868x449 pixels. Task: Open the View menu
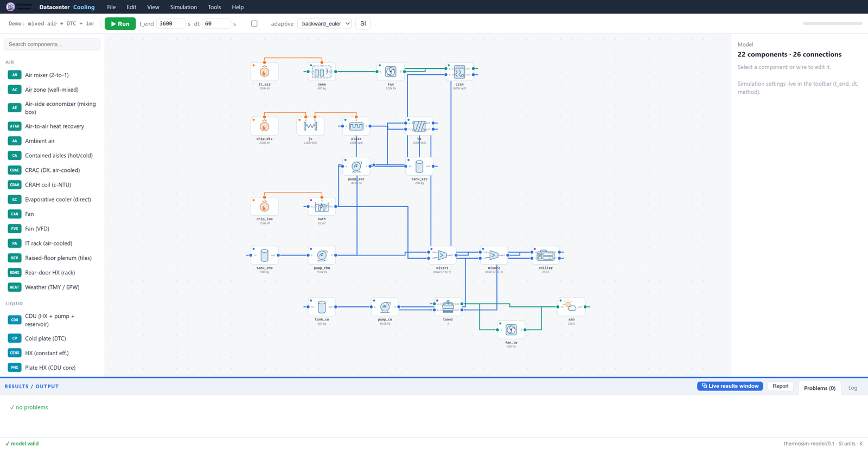coord(153,7)
